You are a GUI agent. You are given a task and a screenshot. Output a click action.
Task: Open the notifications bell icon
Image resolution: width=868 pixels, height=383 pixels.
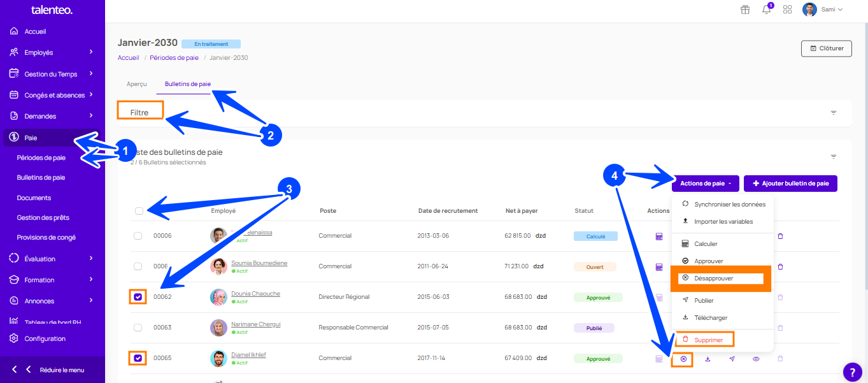pos(766,10)
